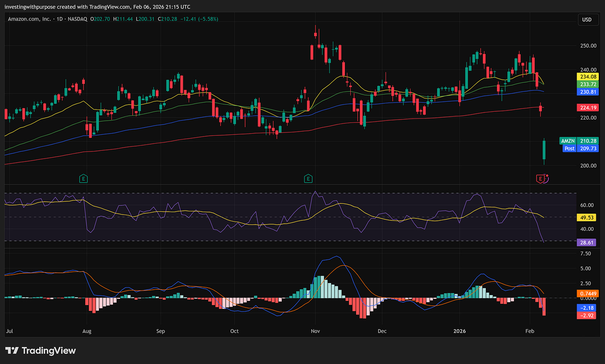The image size is (605, 364).
Task: Click the 2026 label on time axis
Action: pyautogui.click(x=460, y=331)
